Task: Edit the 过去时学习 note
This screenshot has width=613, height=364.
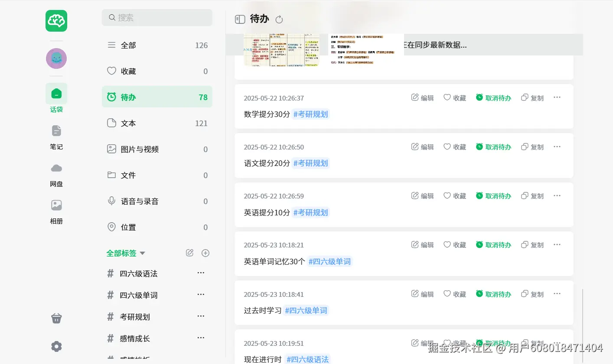Action: (x=422, y=294)
